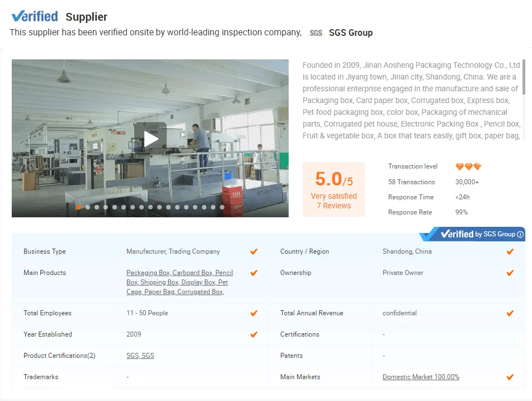Click the checkmark in Ownership row
Screen dimensions: 532x401
click(510, 273)
